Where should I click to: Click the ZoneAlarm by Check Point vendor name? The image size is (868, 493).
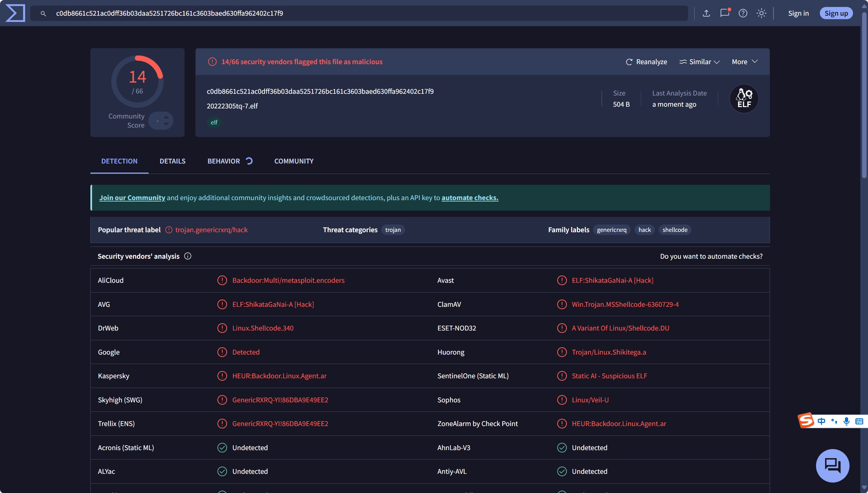(x=477, y=424)
